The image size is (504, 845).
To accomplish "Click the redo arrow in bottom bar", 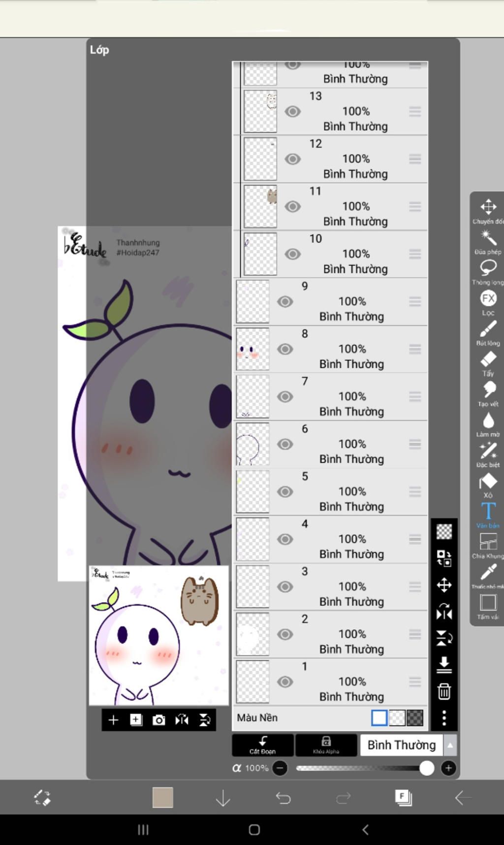I will (x=343, y=798).
